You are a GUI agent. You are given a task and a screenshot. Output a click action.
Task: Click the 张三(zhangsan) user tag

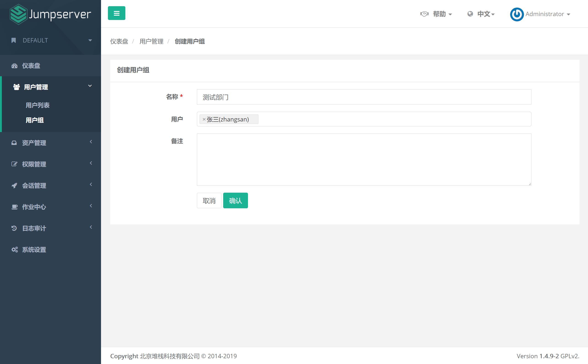click(229, 119)
